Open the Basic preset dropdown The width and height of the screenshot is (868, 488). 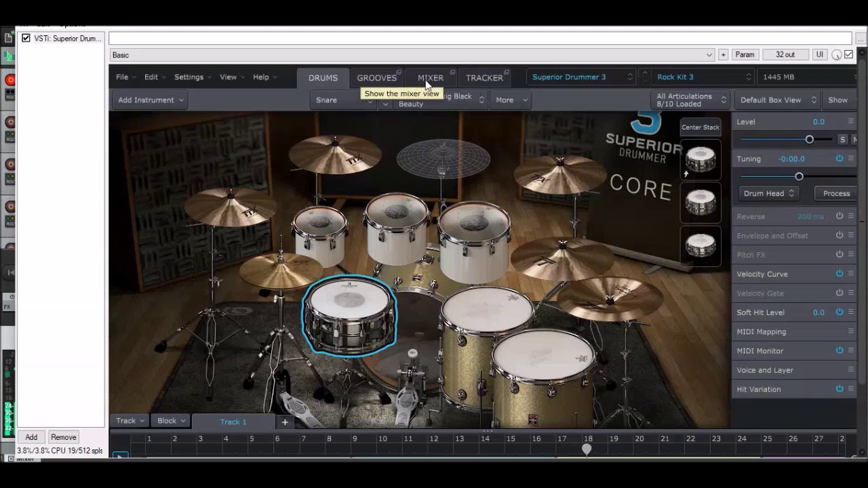[412, 55]
